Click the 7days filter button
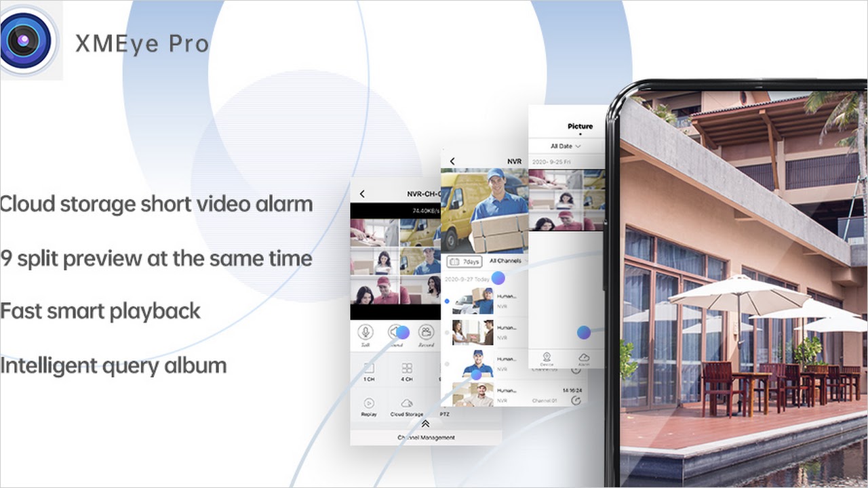 click(464, 261)
